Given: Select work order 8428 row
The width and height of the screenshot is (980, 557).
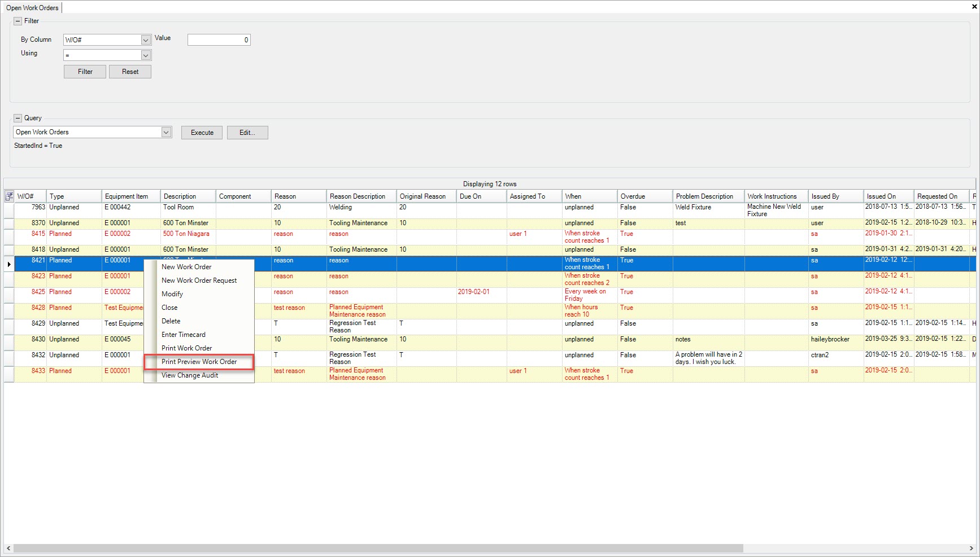Looking at the screenshot, I should tap(490, 311).
